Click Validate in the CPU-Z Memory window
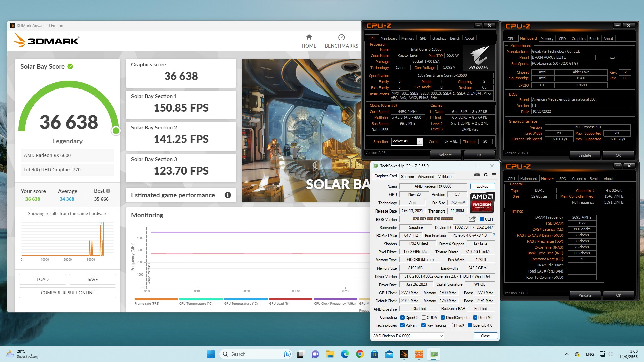The width and height of the screenshot is (644, 362). coord(585,295)
